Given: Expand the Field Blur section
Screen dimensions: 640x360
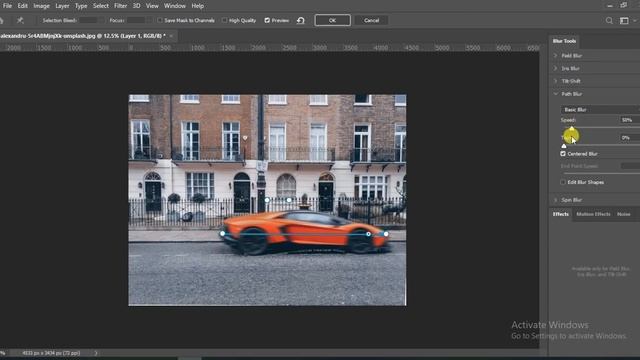Looking at the screenshot, I should [556, 56].
